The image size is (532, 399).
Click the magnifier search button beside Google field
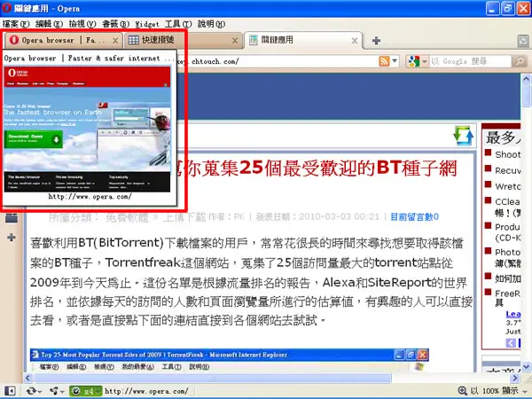pos(520,61)
